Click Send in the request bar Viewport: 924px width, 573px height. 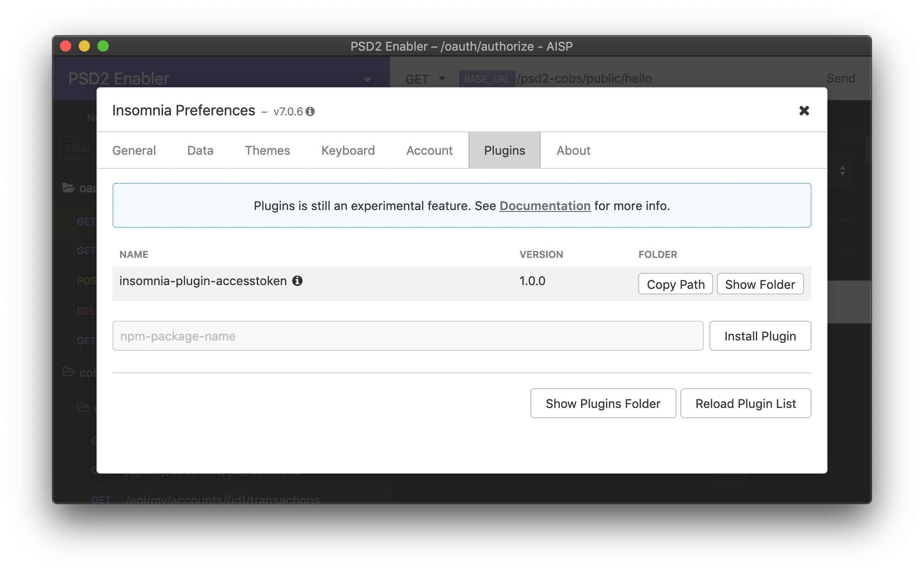click(x=841, y=78)
